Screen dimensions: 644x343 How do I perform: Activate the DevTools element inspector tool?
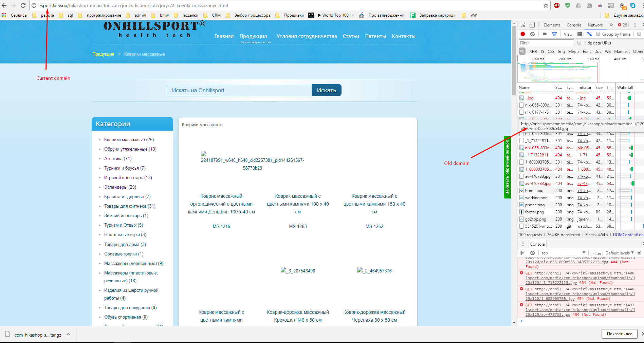click(523, 25)
